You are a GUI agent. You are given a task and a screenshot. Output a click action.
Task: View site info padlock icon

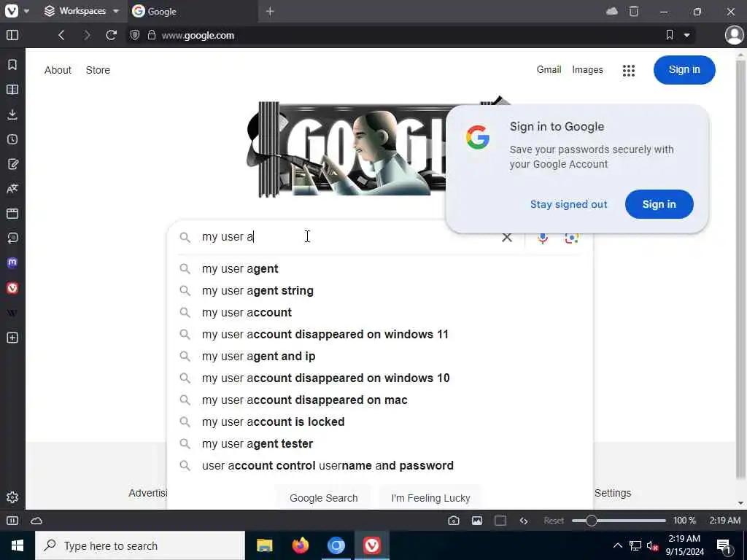pos(152,35)
